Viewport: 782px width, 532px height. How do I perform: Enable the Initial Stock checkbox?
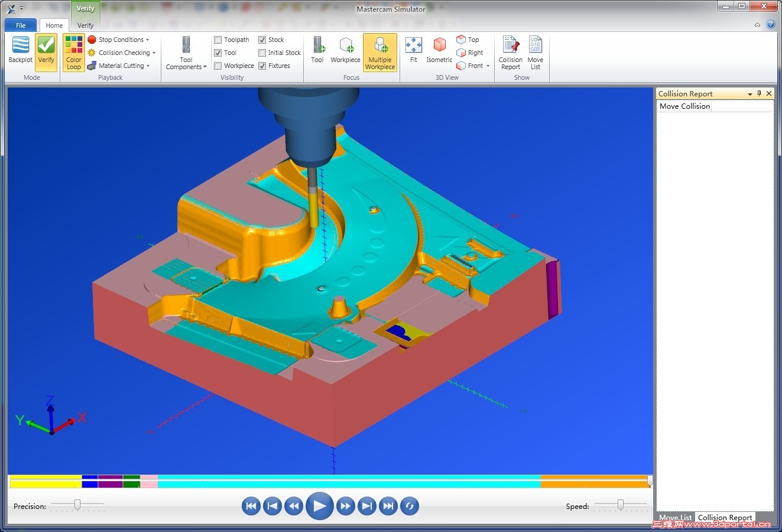tap(262, 53)
